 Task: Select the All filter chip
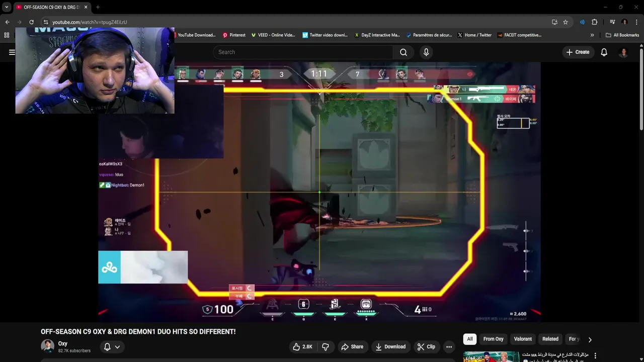pos(470,339)
